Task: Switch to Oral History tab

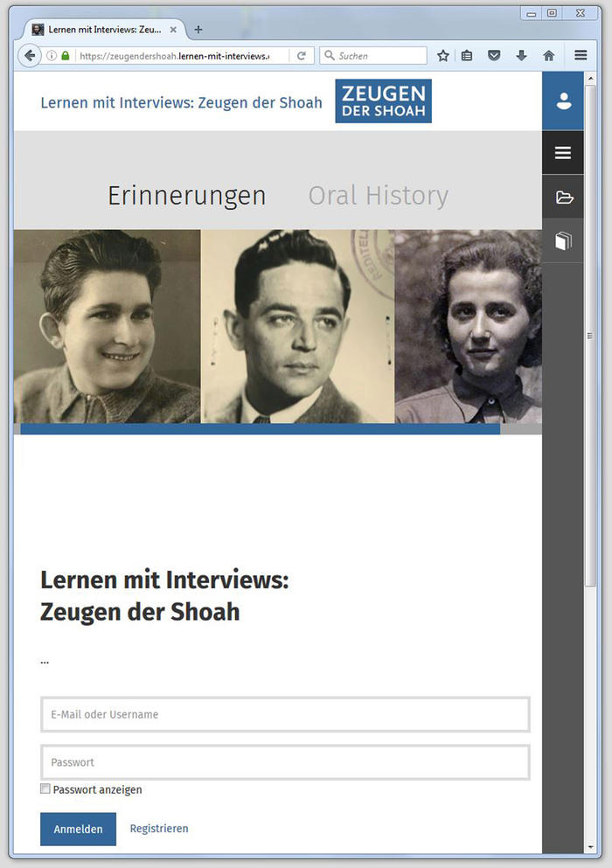Action: coord(378,196)
